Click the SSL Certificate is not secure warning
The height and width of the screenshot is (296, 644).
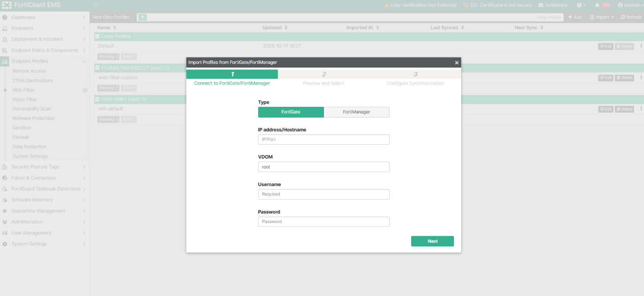click(498, 5)
